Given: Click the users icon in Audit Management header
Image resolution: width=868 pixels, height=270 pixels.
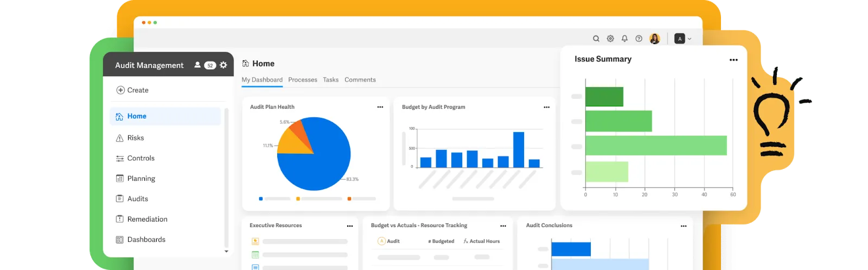Looking at the screenshot, I should tap(197, 65).
